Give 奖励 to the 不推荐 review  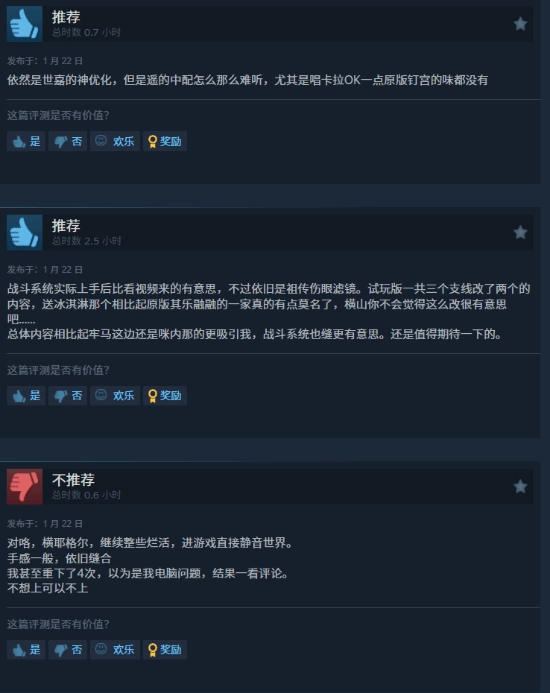[x=165, y=650]
